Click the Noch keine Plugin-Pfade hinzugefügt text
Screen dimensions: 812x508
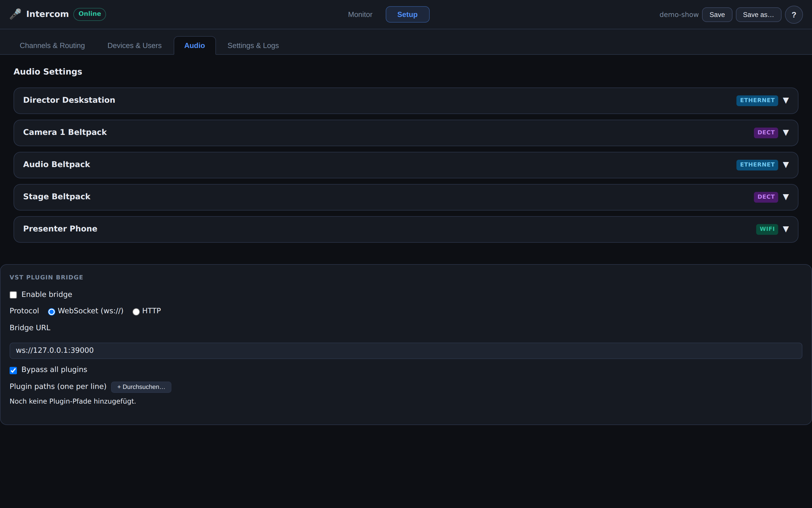coord(73,401)
